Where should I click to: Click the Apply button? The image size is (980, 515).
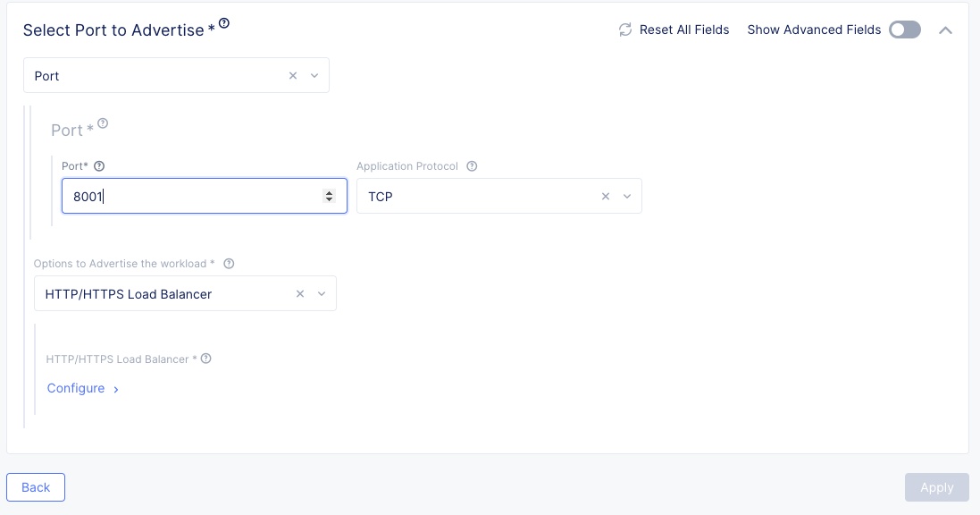click(936, 487)
